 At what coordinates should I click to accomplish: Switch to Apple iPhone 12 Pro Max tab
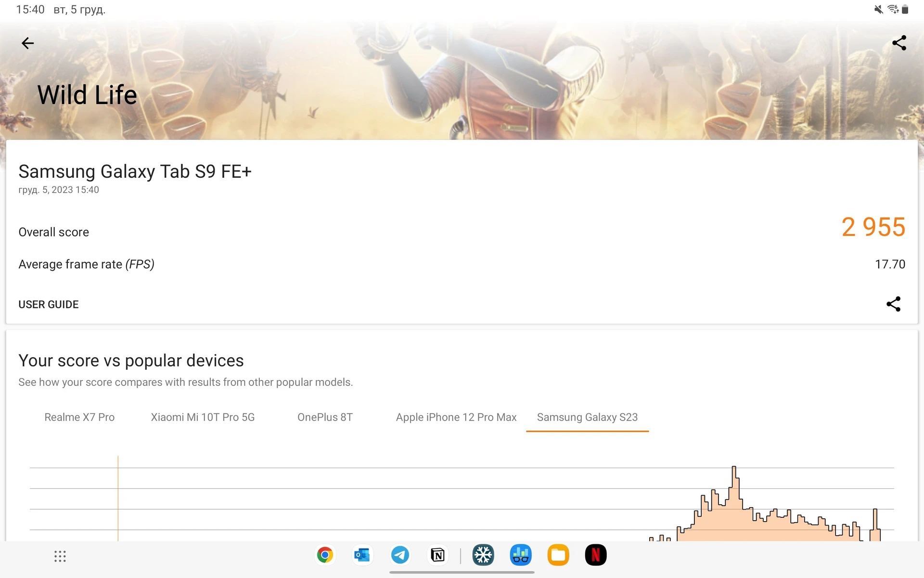tap(456, 417)
